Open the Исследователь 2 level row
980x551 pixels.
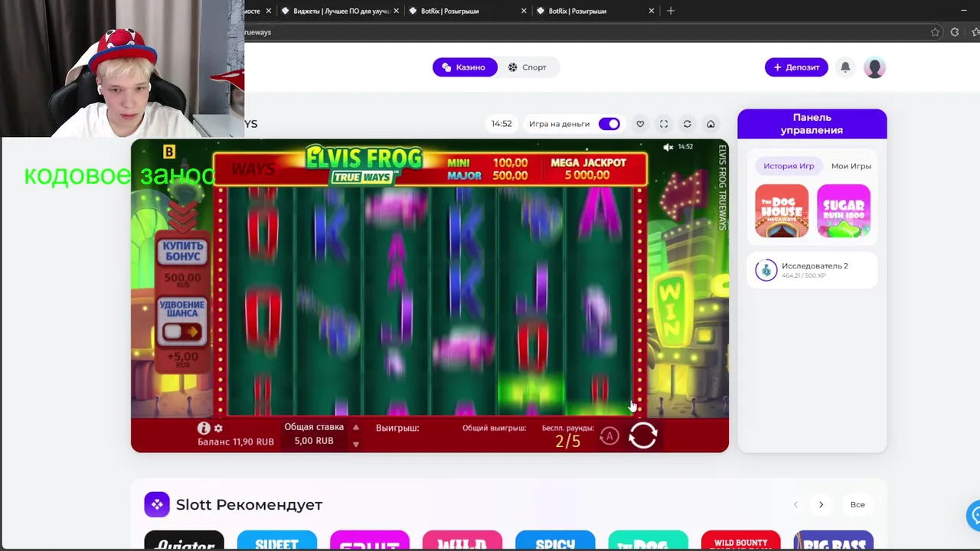(812, 270)
